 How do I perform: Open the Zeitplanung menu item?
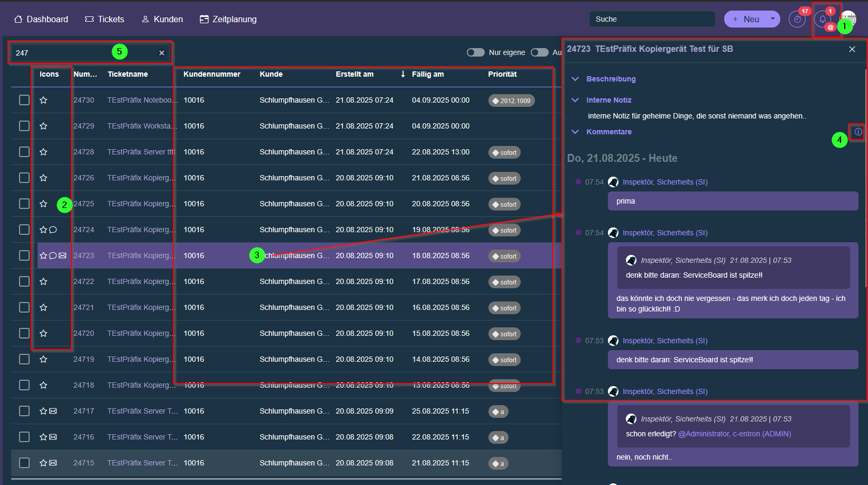pos(228,19)
